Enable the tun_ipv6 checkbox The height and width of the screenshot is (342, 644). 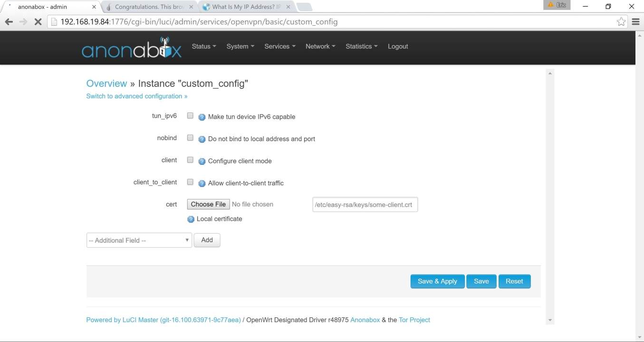coord(190,115)
